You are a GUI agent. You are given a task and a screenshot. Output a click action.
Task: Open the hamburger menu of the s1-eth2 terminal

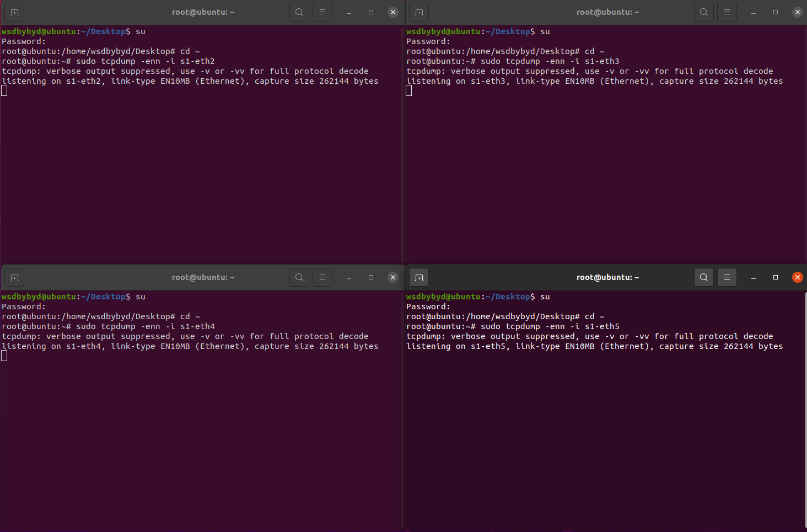(322, 12)
